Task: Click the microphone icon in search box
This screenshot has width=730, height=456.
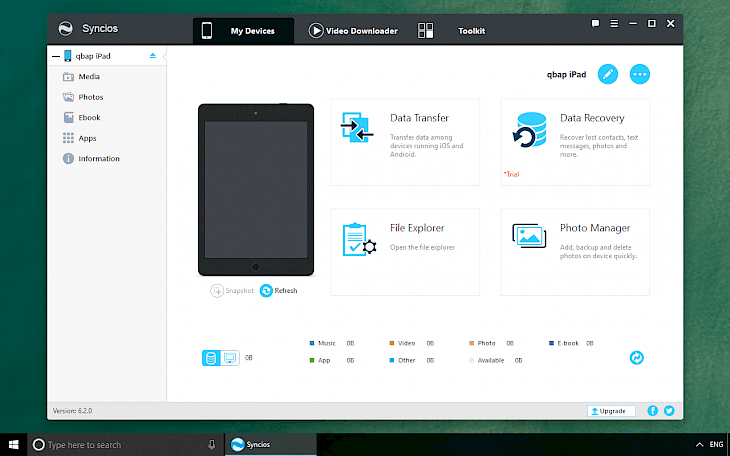Action: coord(212,445)
